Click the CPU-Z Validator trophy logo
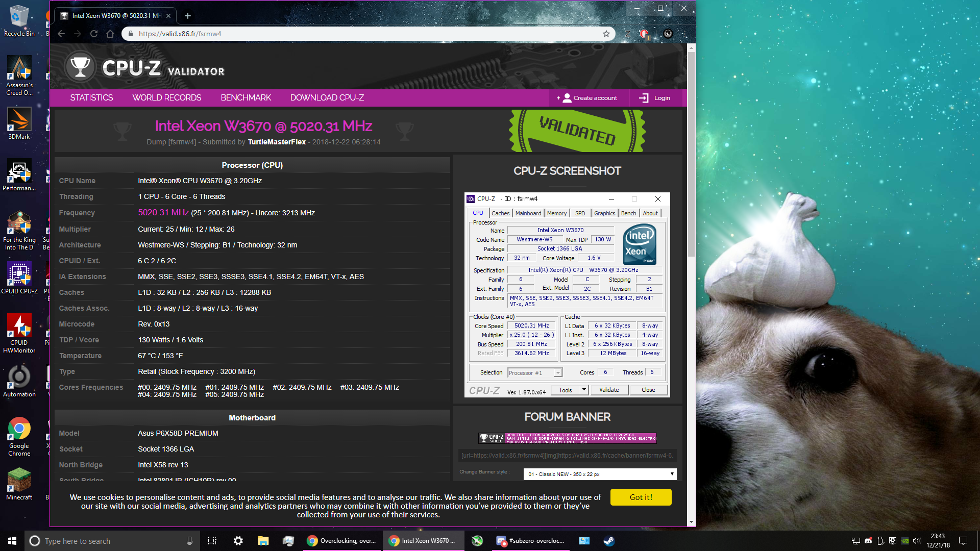Screen dimensions: 980x551 80,67
